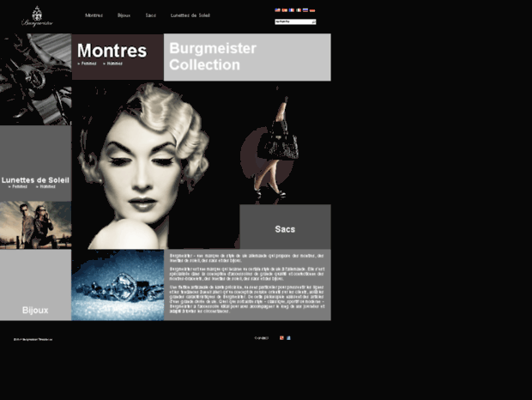Click the blue jewelry ring photo
Image resolution: width=532 pixels, height=400 pixels.
pos(118,285)
